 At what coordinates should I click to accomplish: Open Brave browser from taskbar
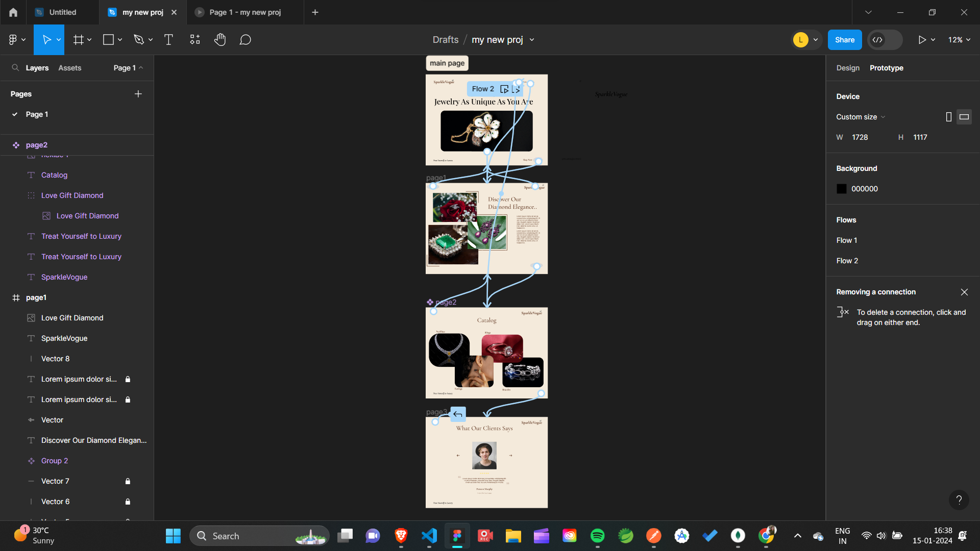pos(401,536)
